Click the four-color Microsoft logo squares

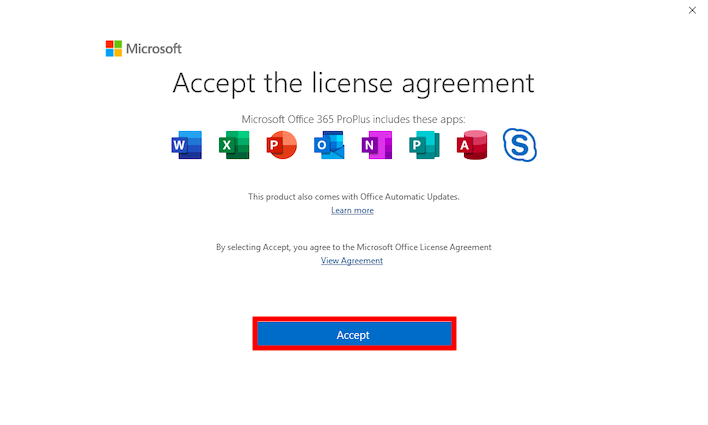tap(114, 48)
